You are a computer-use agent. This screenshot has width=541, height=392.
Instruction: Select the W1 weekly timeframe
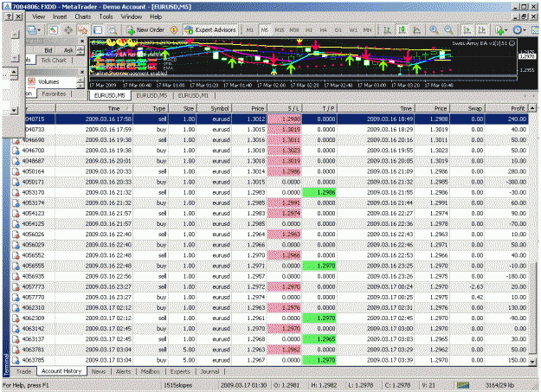point(353,30)
